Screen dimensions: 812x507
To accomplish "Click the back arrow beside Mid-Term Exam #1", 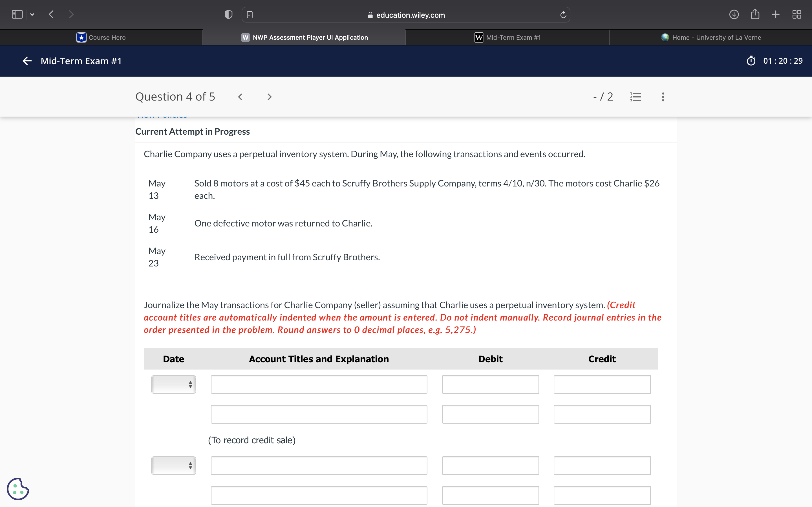I will pos(27,61).
